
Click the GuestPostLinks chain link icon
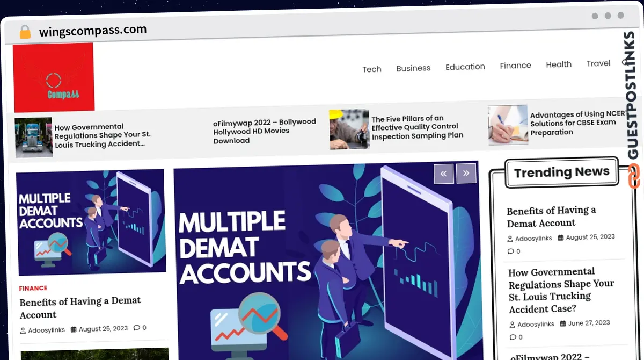(634, 176)
